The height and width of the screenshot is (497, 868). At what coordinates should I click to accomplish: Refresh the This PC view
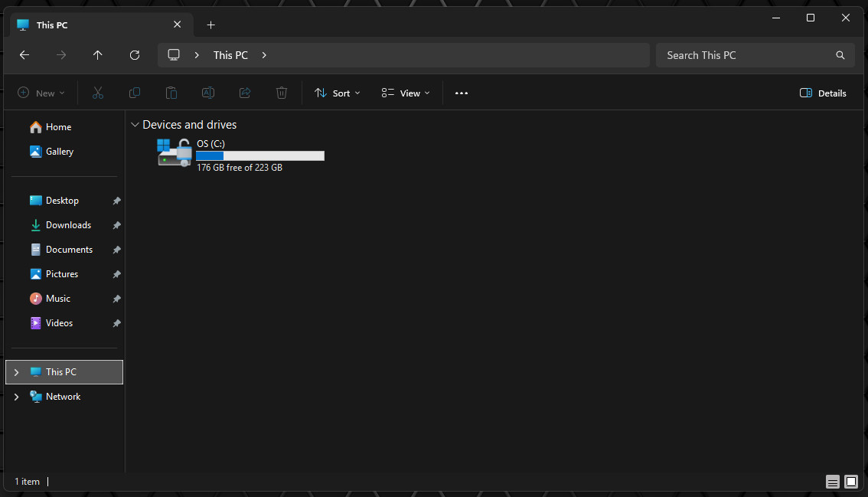[x=135, y=55]
